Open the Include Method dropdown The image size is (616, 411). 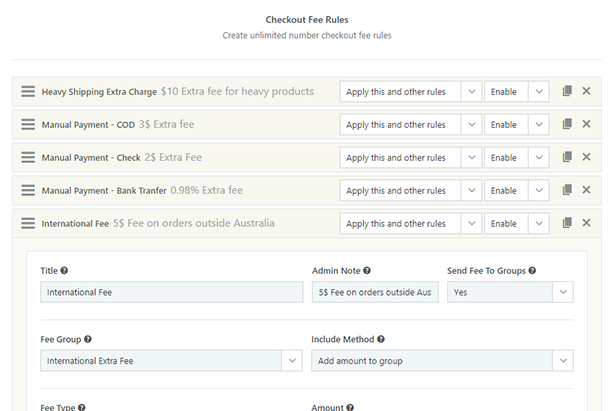(442, 361)
